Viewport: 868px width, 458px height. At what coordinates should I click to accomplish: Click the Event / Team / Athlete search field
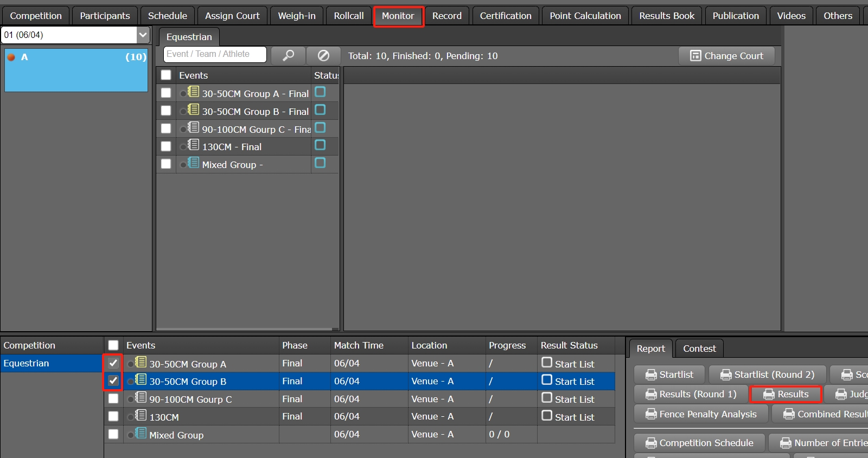coord(215,54)
